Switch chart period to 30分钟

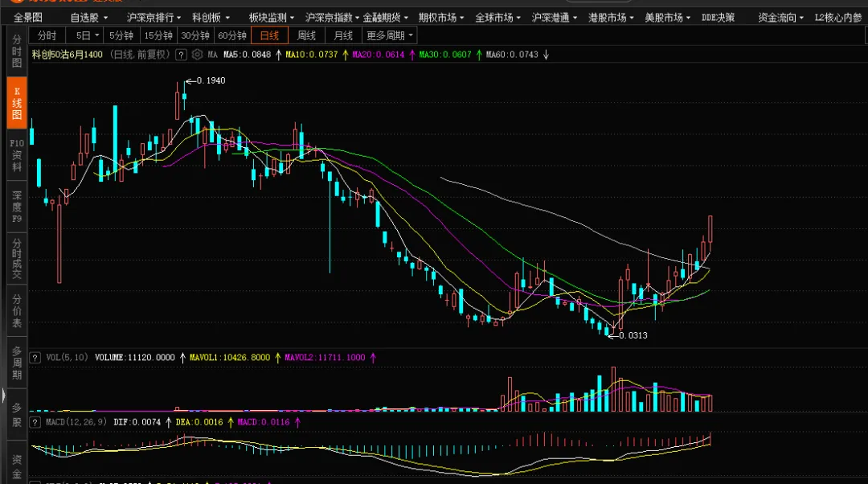pyautogui.click(x=195, y=35)
